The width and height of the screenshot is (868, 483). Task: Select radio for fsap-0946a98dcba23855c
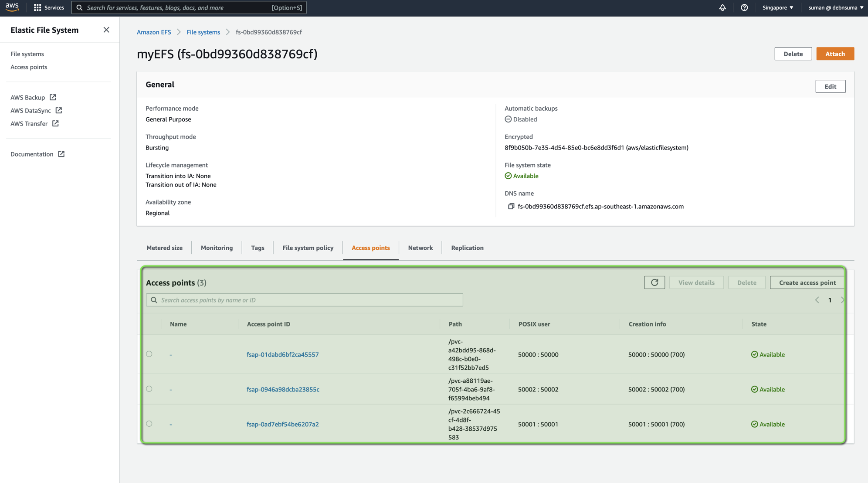click(x=149, y=389)
